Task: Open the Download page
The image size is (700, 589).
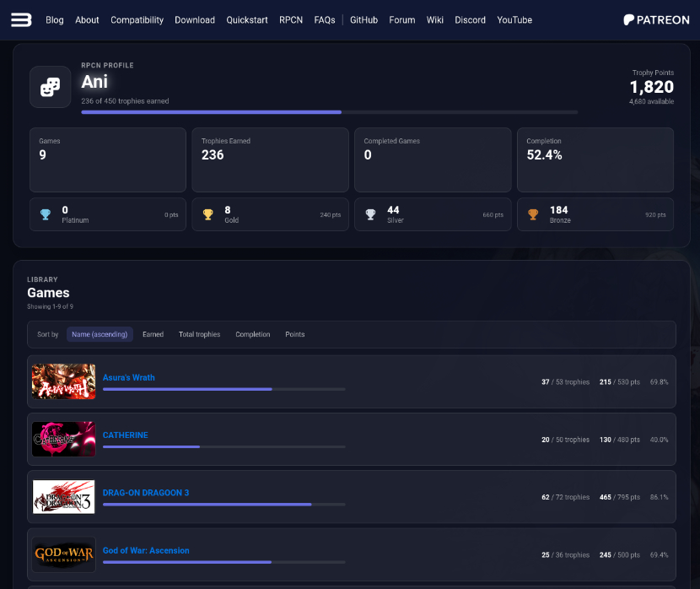Action: click(x=195, y=20)
